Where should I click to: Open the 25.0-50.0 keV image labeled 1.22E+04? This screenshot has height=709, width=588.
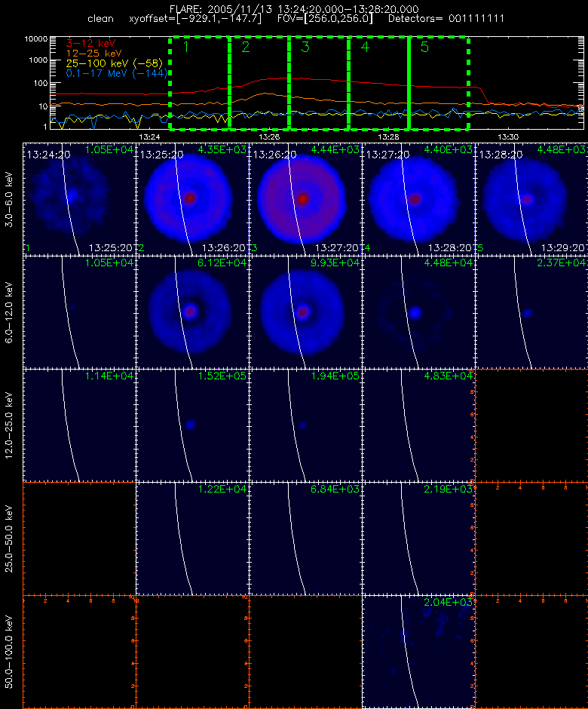point(192,539)
